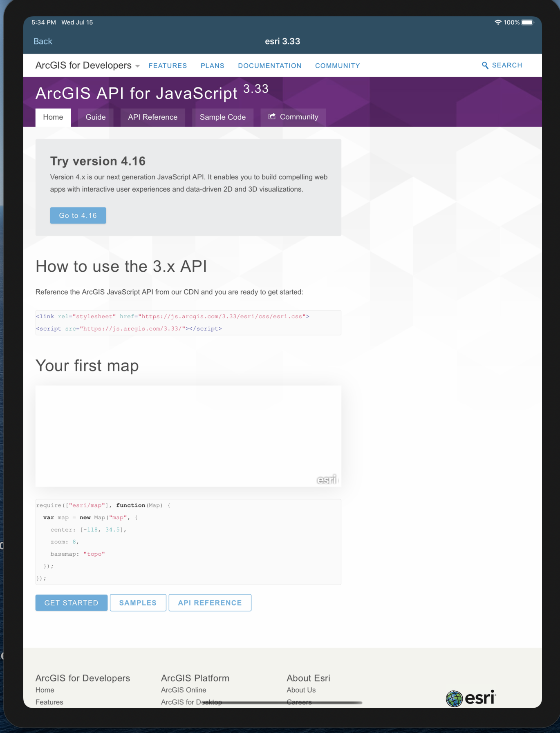
Task: Click the first map preview area
Action: [188, 436]
